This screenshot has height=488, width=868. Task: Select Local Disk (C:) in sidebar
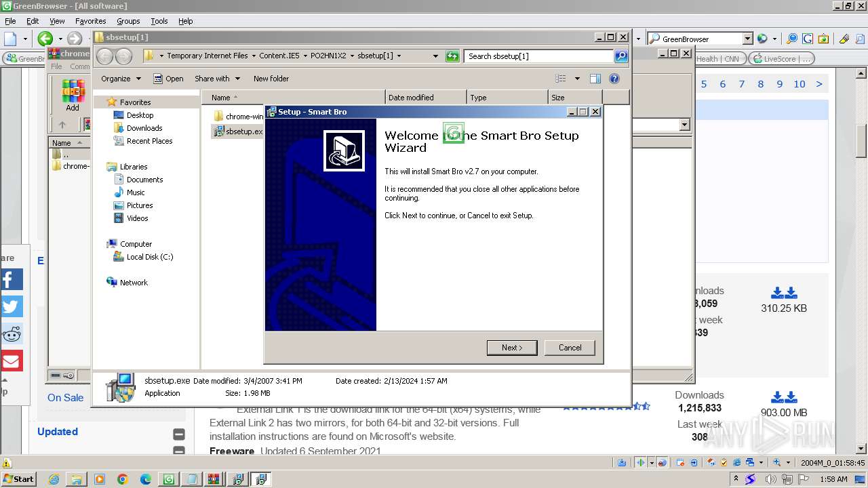point(149,257)
